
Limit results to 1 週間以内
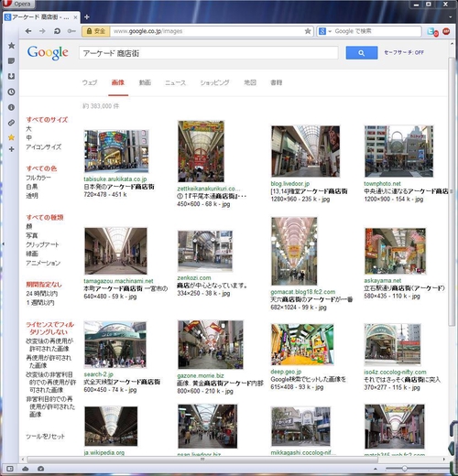pyautogui.click(x=40, y=303)
